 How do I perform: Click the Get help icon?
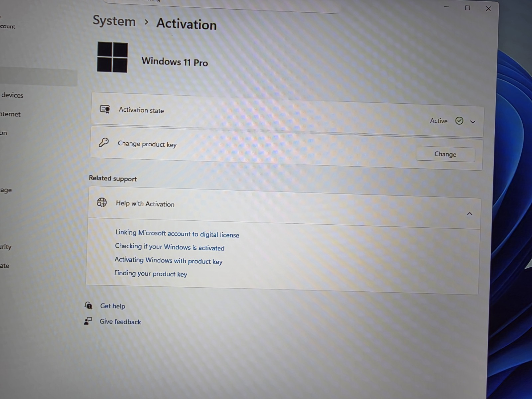point(88,305)
